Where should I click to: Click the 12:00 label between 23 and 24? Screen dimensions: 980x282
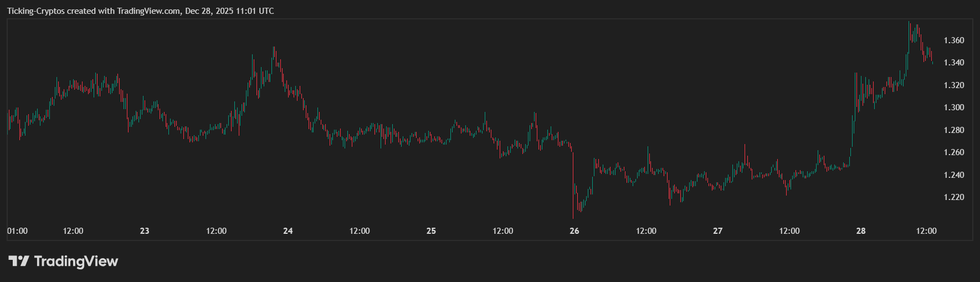216,231
